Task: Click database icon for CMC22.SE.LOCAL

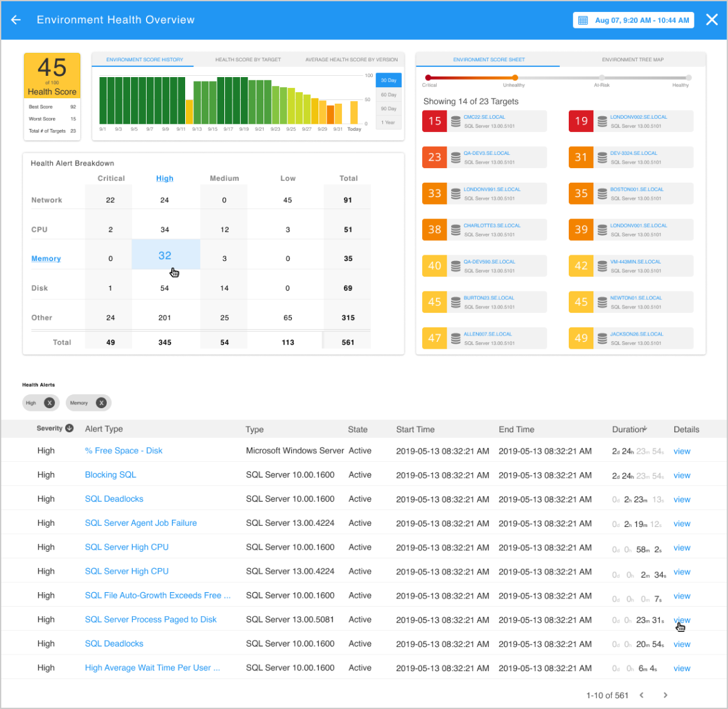Action: [456, 121]
